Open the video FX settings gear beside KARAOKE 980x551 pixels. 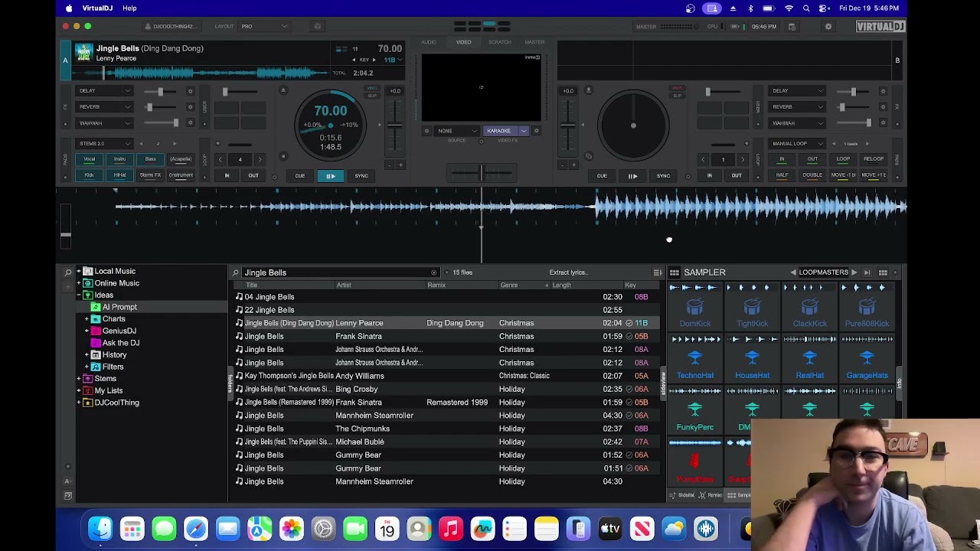pos(536,131)
